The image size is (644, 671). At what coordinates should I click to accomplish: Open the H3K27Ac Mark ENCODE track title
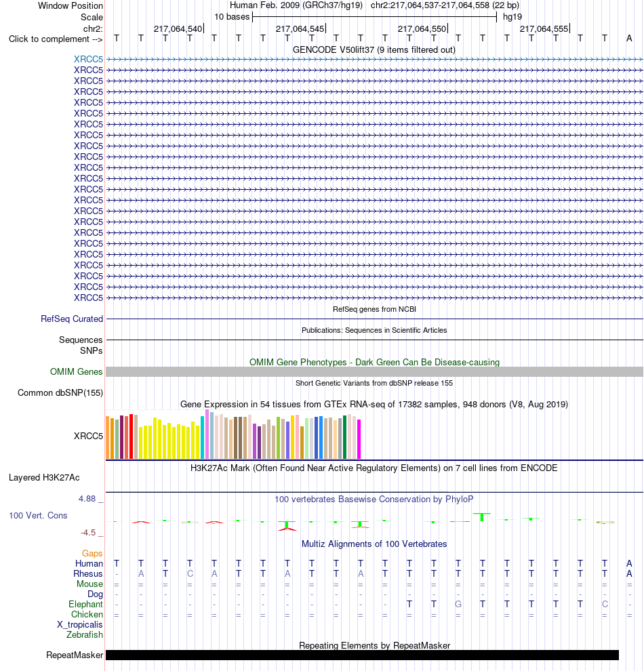click(374, 468)
